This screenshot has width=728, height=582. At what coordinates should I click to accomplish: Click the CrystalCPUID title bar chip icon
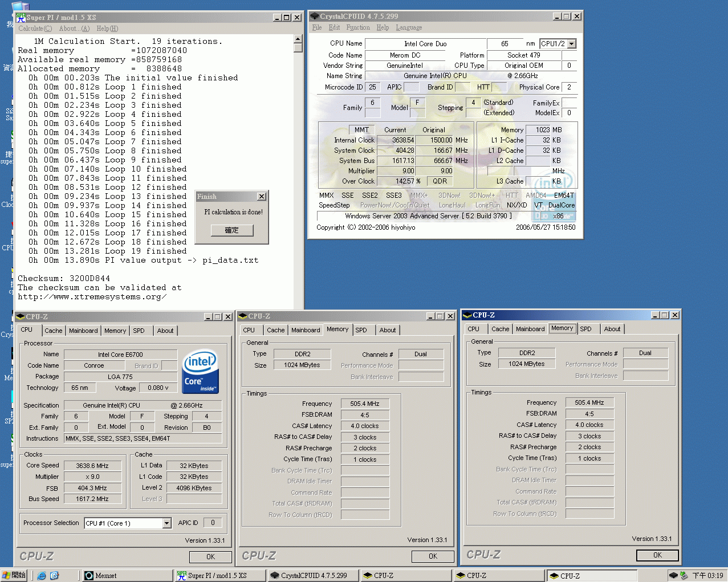314,17
